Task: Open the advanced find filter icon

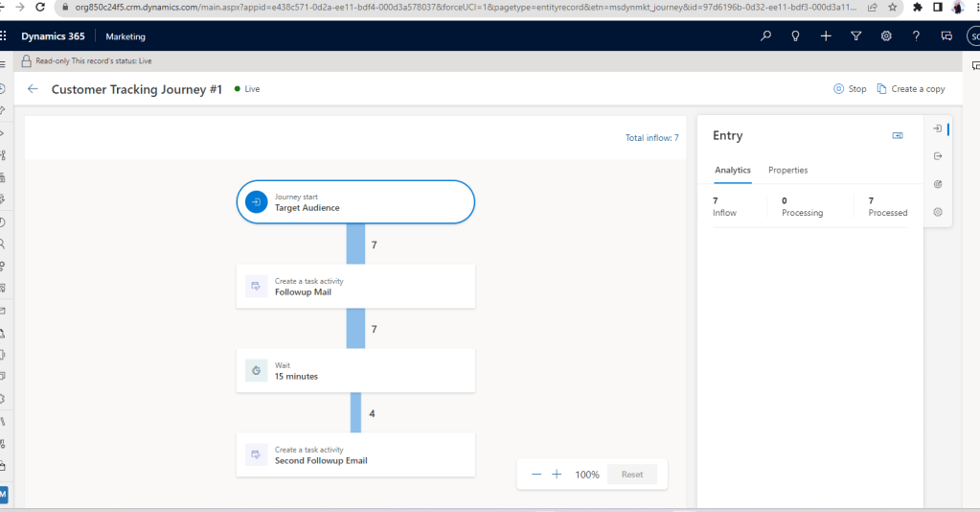Action: tap(855, 35)
